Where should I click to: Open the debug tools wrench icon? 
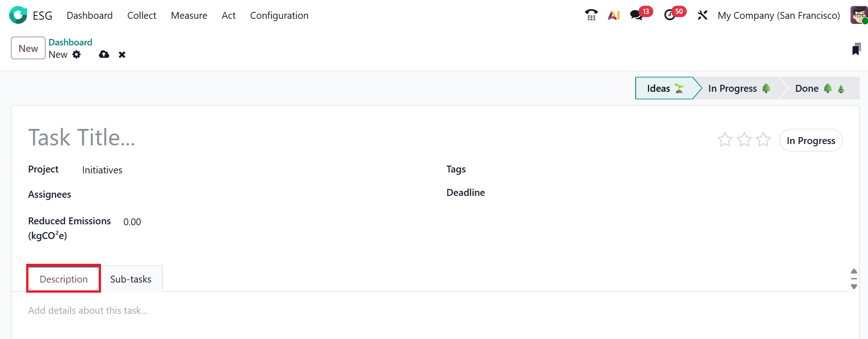pos(702,15)
